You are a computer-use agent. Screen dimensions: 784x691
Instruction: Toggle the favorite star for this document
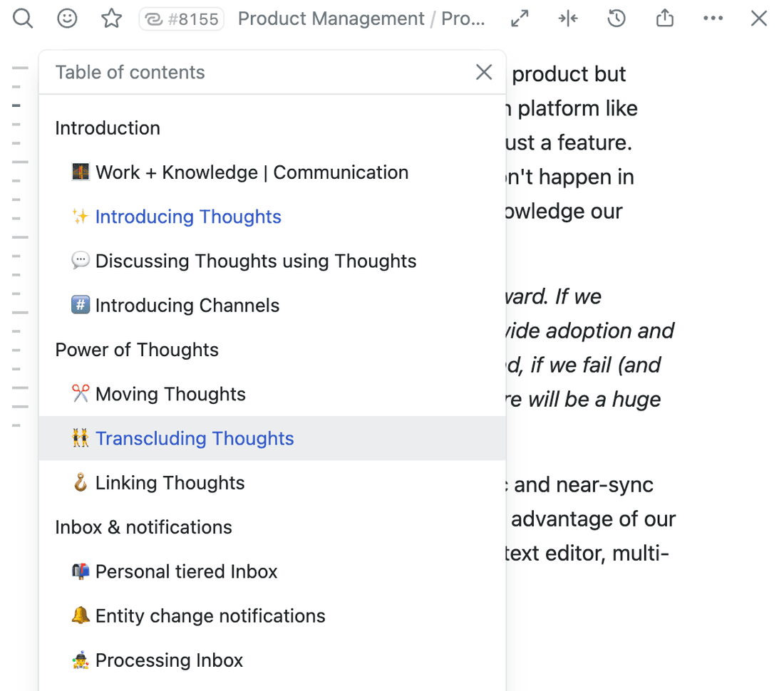pos(111,19)
